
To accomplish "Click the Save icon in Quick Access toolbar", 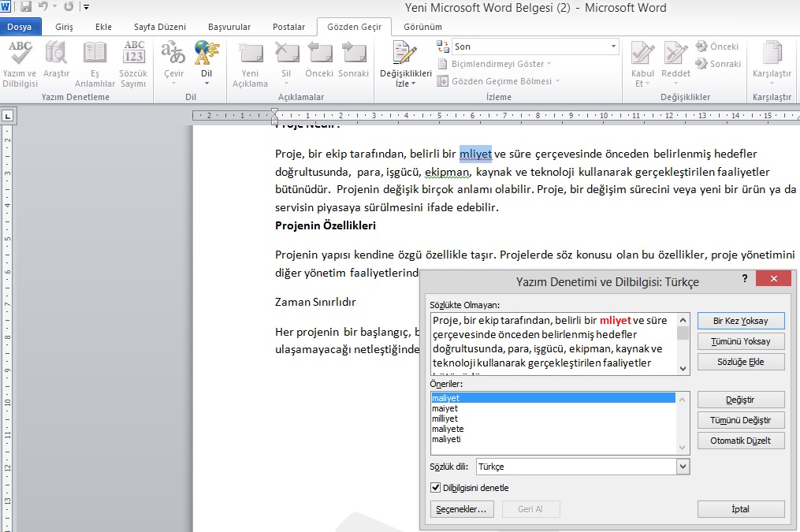I will pos(25,6).
